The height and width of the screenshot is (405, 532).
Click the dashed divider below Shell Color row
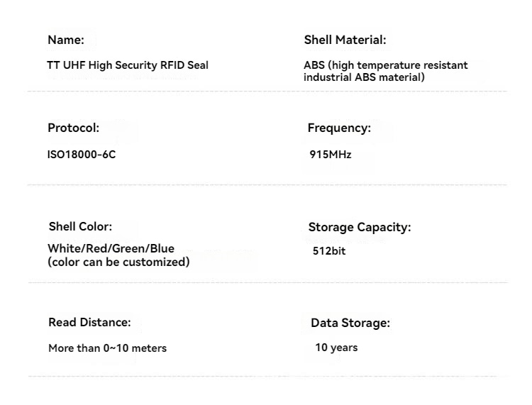click(x=268, y=282)
